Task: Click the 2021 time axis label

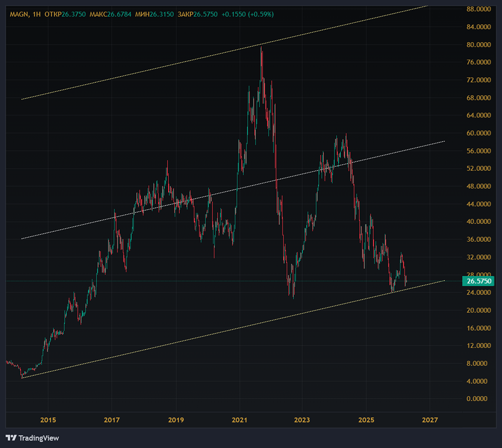Action: pyautogui.click(x=239, y=420)
